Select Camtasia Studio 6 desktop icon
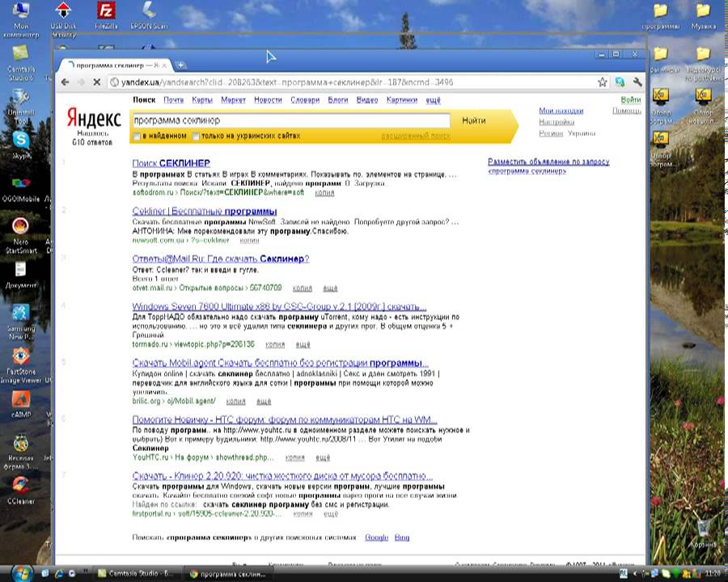 [21, 64]
